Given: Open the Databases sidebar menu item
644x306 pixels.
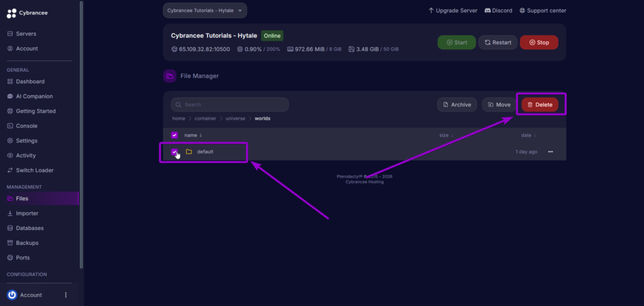Looking at the screenshot, I should 30,228.
